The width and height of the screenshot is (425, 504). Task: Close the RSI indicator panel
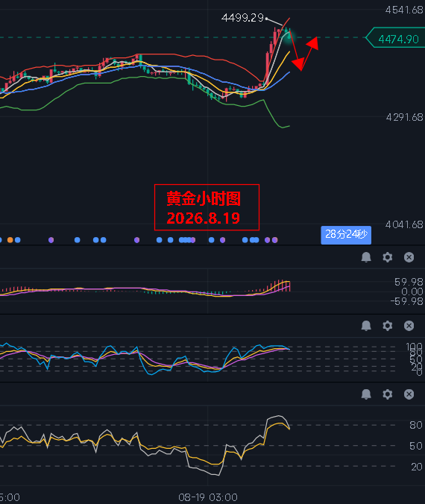coord(409,394)
